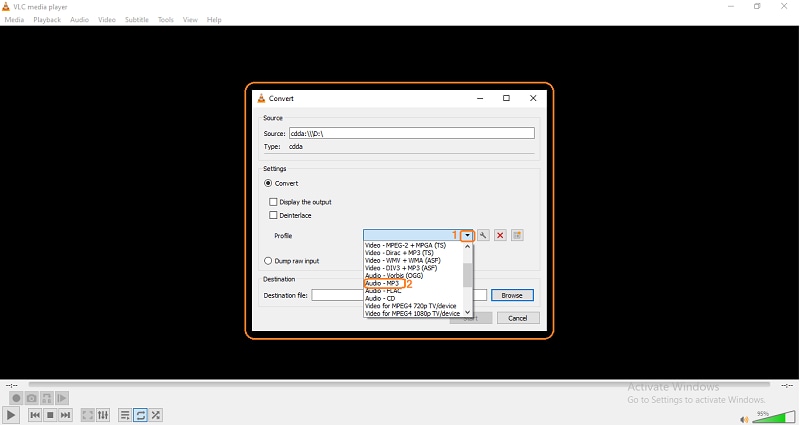Click the Destination file input field

[x=399, y=295]
